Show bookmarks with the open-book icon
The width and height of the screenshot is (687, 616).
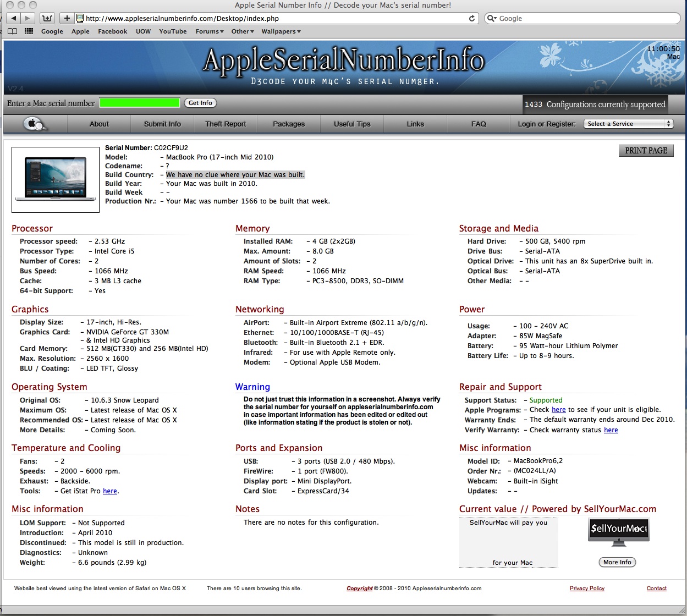[x=12, y=31]
